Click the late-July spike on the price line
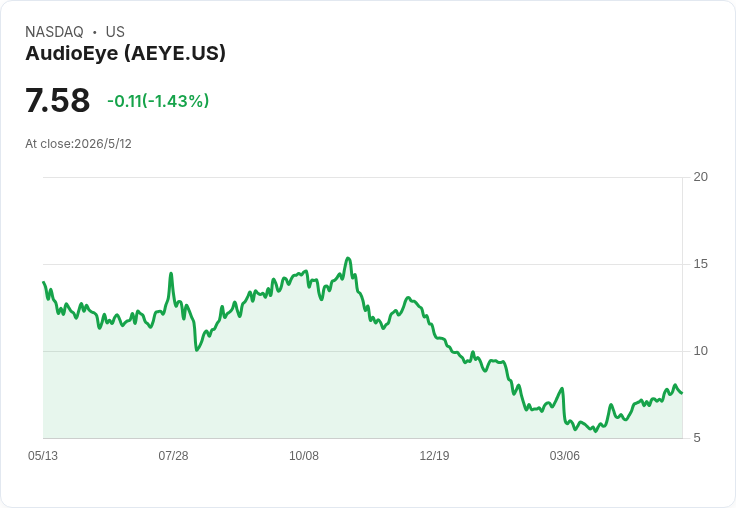This screenshot has width=736, height=508. (171, 273)
